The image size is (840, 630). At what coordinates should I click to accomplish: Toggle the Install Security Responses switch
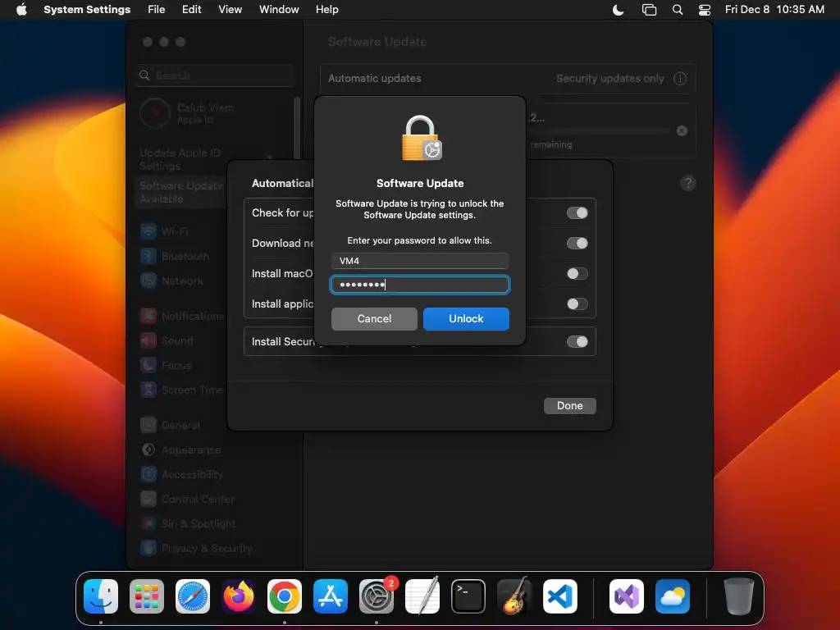(577, 342)
